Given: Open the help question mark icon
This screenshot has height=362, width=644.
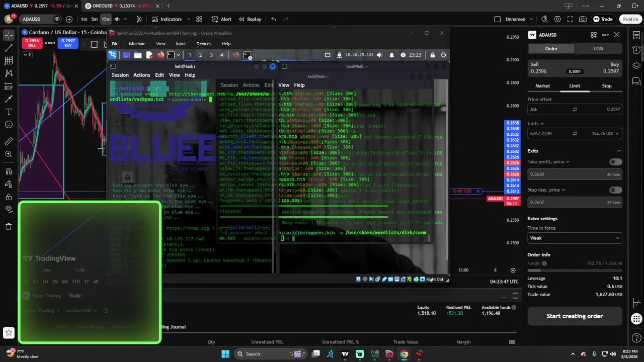Looking at the screenshot, I should coord(636,337).
